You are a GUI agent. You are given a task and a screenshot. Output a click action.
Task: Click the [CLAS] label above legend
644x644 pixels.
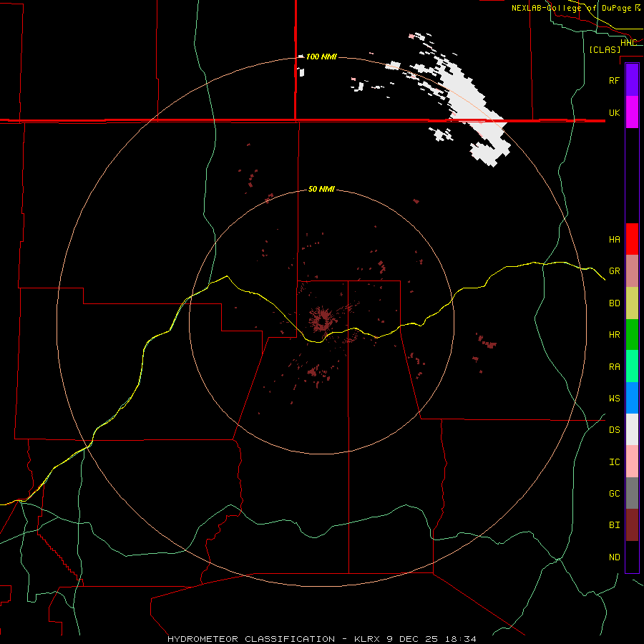605,49
